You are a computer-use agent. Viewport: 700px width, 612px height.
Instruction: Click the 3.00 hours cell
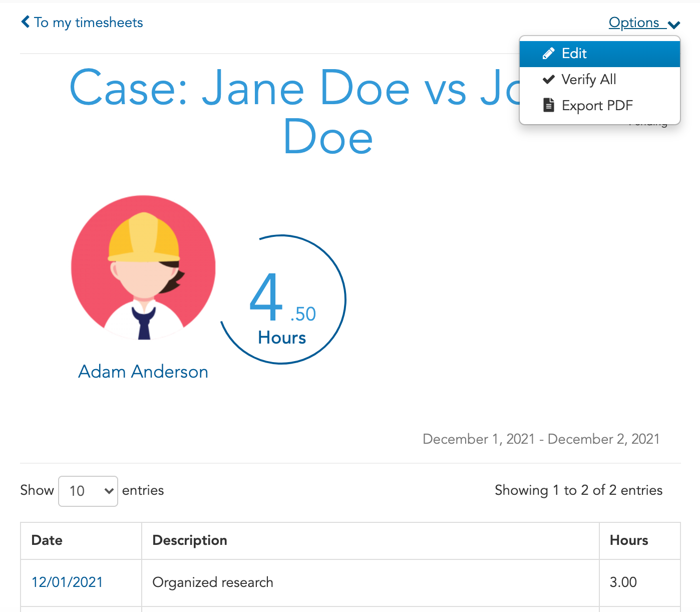tap(640, 582)
